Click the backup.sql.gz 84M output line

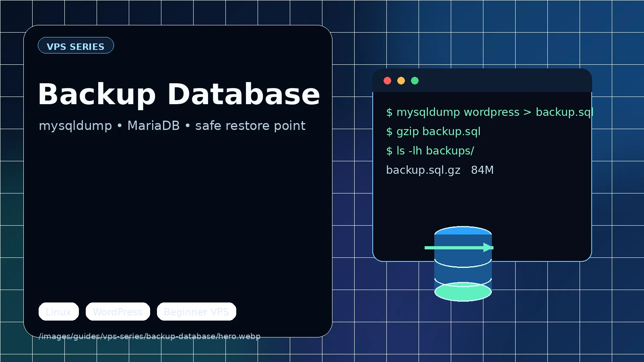pyautogui.click(x=440, y=170)
